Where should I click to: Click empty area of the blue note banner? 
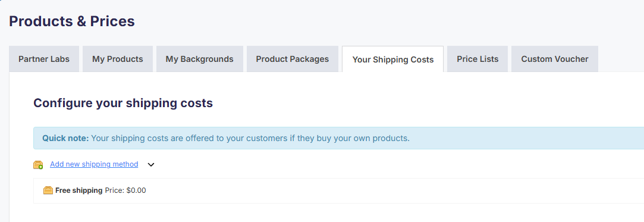point(526,138)
